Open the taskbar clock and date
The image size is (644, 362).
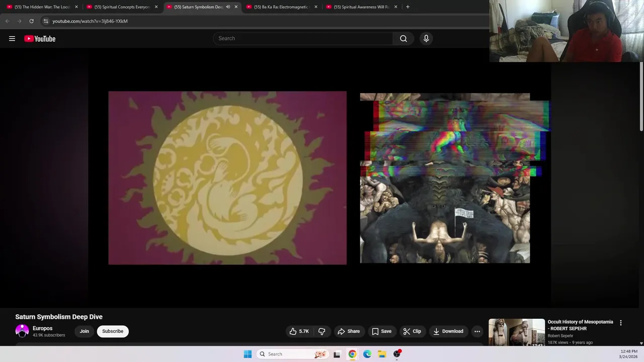(629, 354)
